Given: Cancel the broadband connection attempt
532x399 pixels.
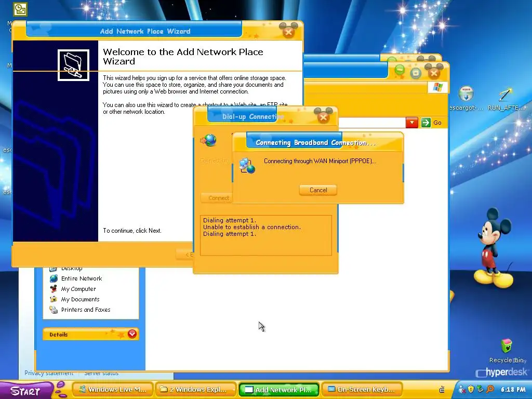Looking at the screenshot, I should (x=318, y=190).
